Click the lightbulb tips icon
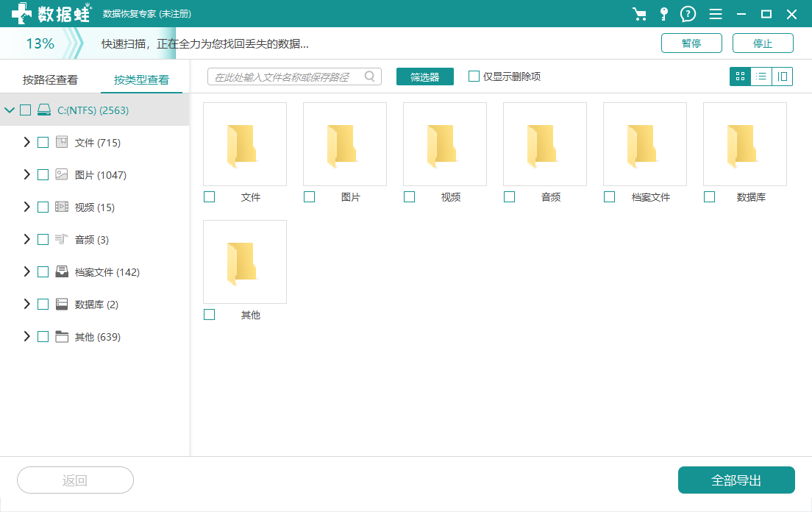Image resolution: width=812 pixels, height=512 pixels. coord(663,13)
